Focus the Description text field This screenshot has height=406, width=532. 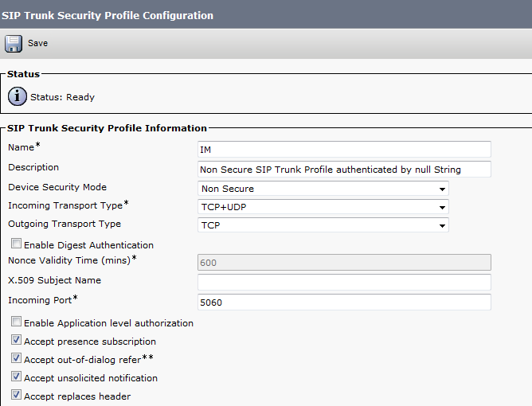tap(343, 169)
